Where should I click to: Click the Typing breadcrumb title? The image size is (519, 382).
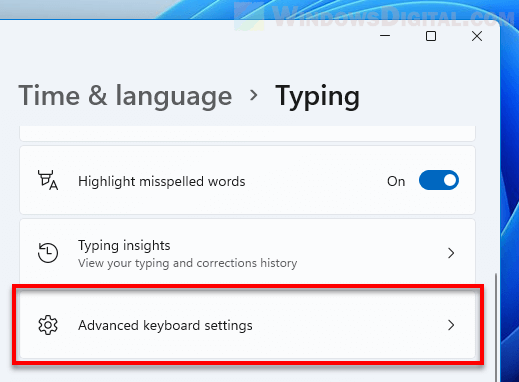[x=317, y=96]
